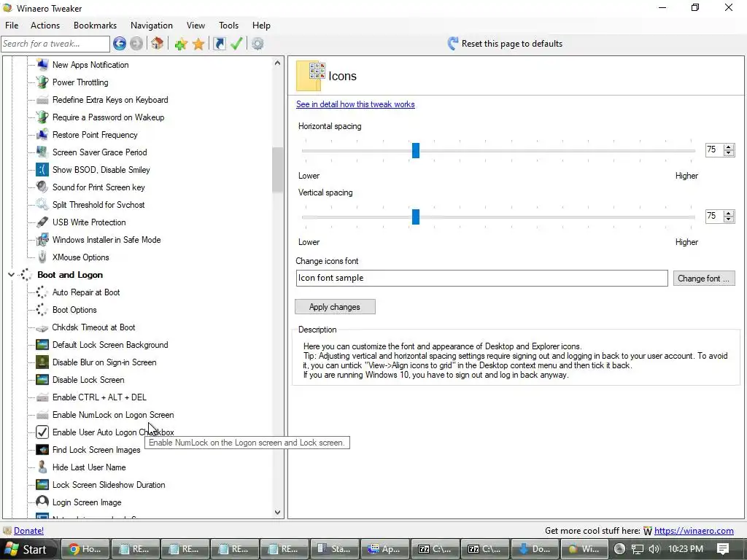
Task: Click the create shortcut toolbar icon
Action: click(219, 44)
